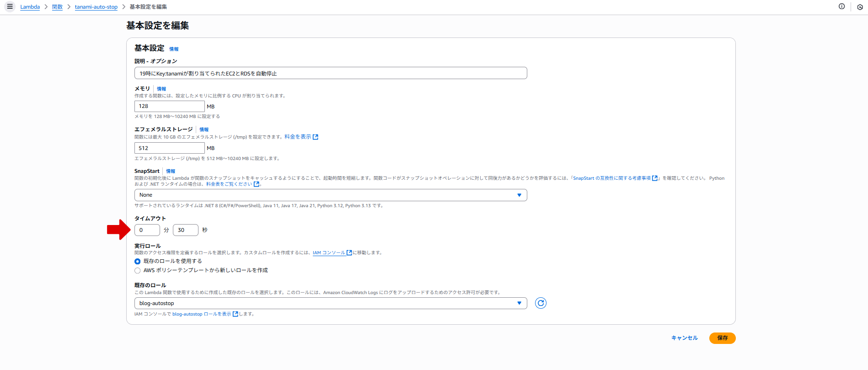868x370 pixels.
Task: Click the キャンセル button
Action: (684, 338)
